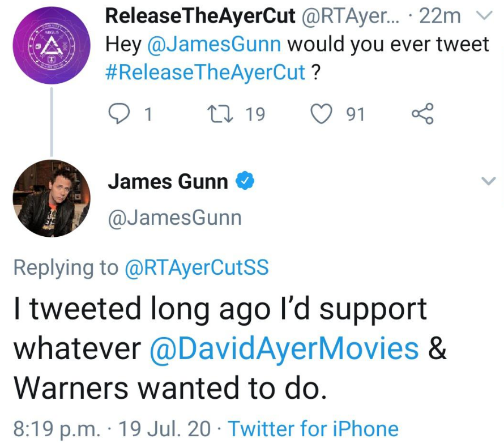Open the chevron menu beside James Gunn

point(489,181)
